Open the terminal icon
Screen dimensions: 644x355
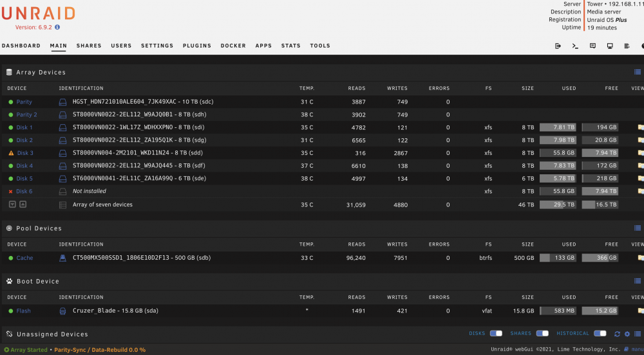pyautogui.click(x=575, y=46)
